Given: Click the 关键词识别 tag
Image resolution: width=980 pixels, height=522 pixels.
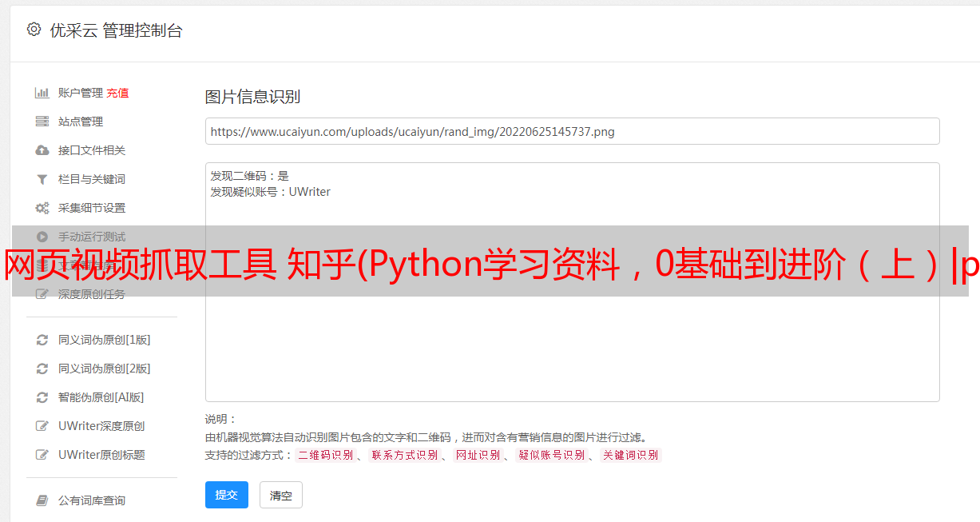Looking at the screenshot, I should (x=630, y=455).
